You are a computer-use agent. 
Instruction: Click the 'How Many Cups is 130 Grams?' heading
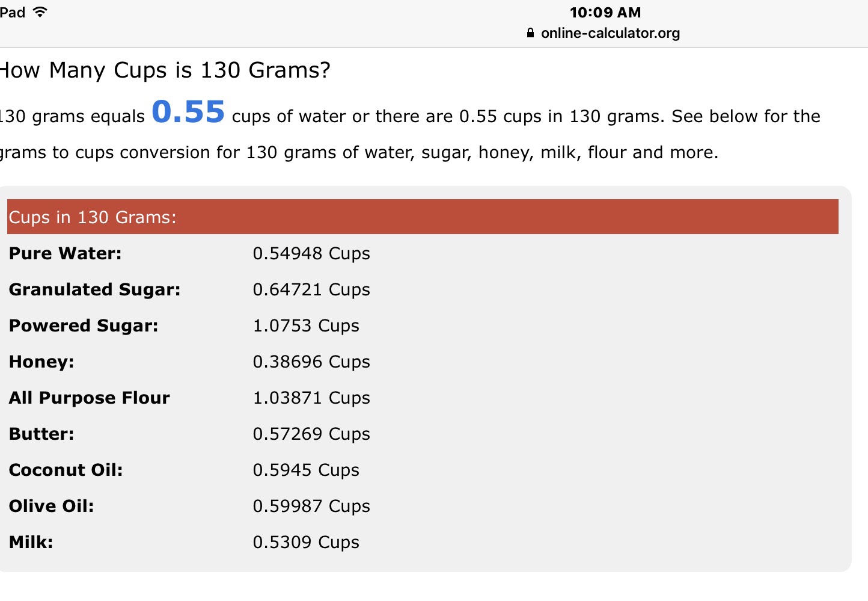click(164, 70)
